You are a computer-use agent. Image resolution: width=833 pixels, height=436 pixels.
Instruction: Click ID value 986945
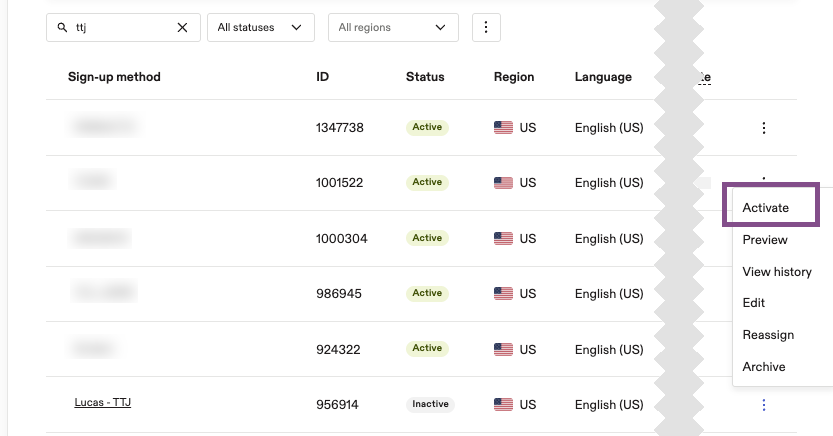tap(338, 294)
